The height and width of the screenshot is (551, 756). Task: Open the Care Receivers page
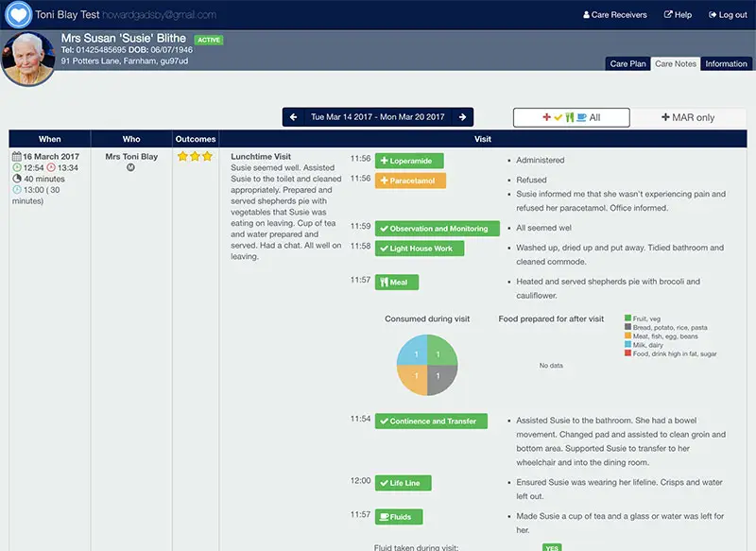coord(615,15)
